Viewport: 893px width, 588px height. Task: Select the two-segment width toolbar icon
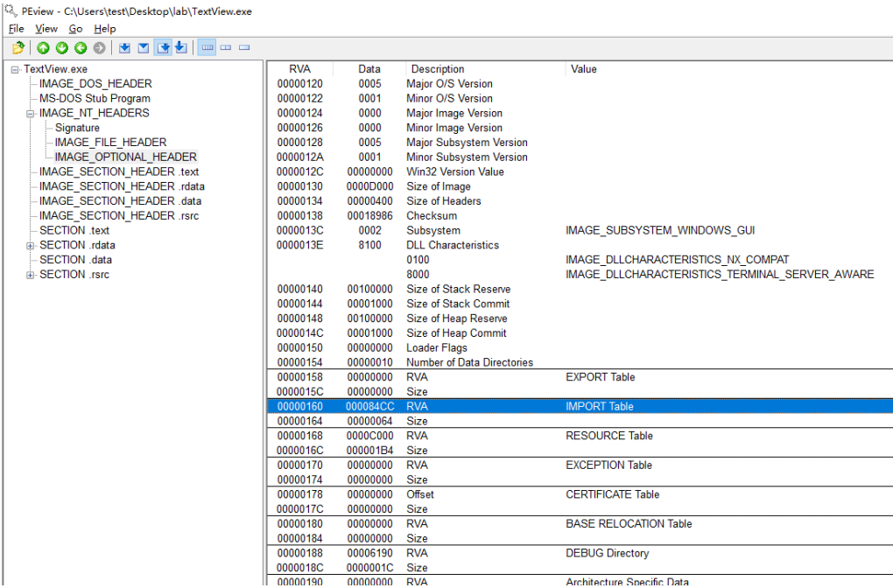pyautogui.click(x=226, y=48)
